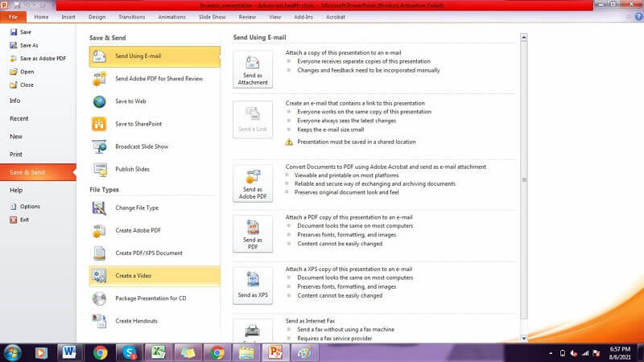Choose Save to SharePoint option
This screenshot has height=362, width=644.
[155, 124]
